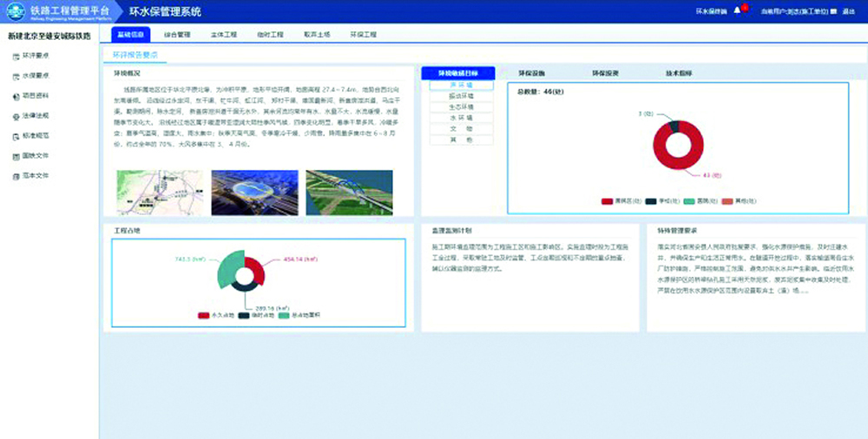
Task: Click the 环水保管理系统 title
Action: pyautogui.click(x=165, y=11)
